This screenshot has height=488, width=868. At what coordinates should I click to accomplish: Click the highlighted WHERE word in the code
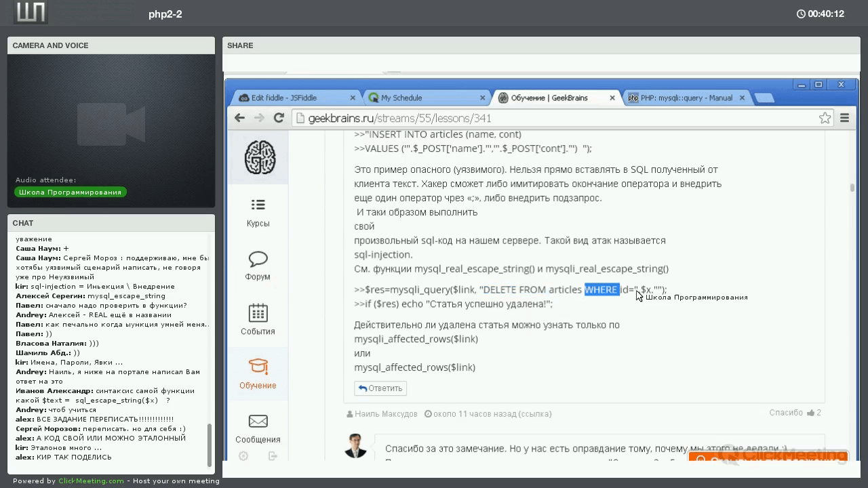[x=602, y=289]
